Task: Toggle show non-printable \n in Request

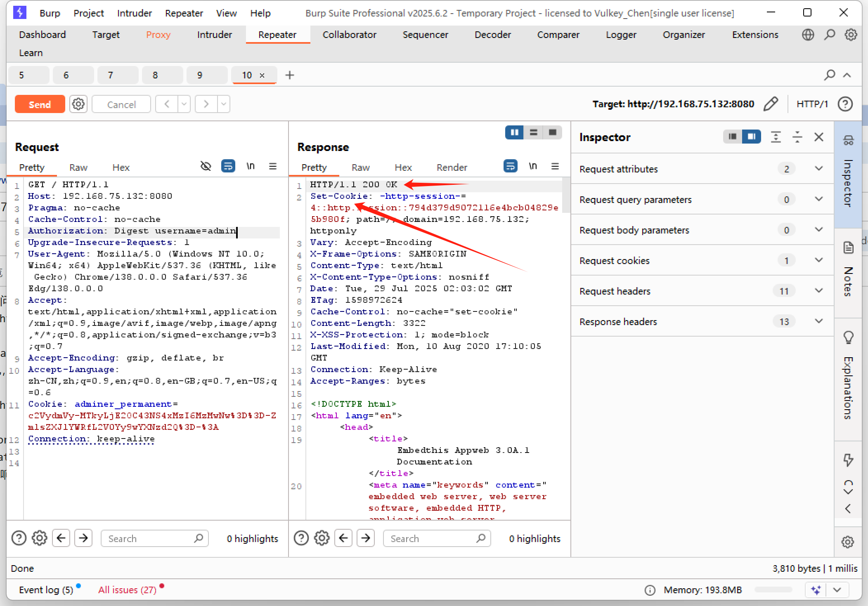Action: (x=251, y=166)
